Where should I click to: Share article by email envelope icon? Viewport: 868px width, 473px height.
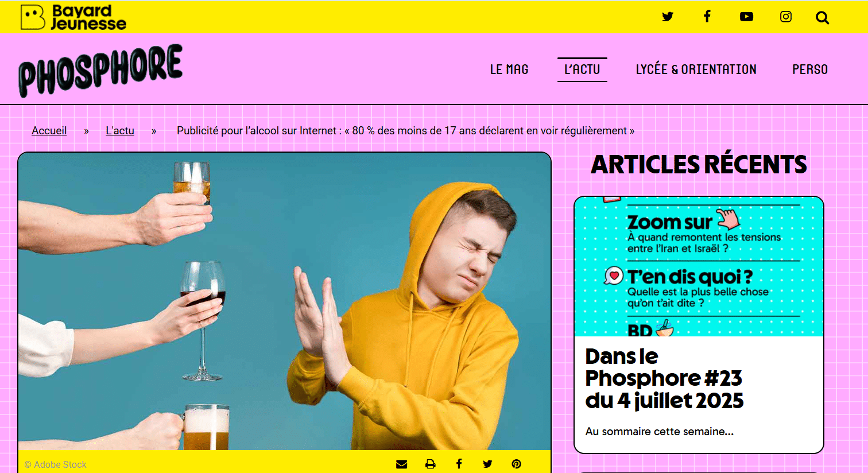(x=402, y=464)
